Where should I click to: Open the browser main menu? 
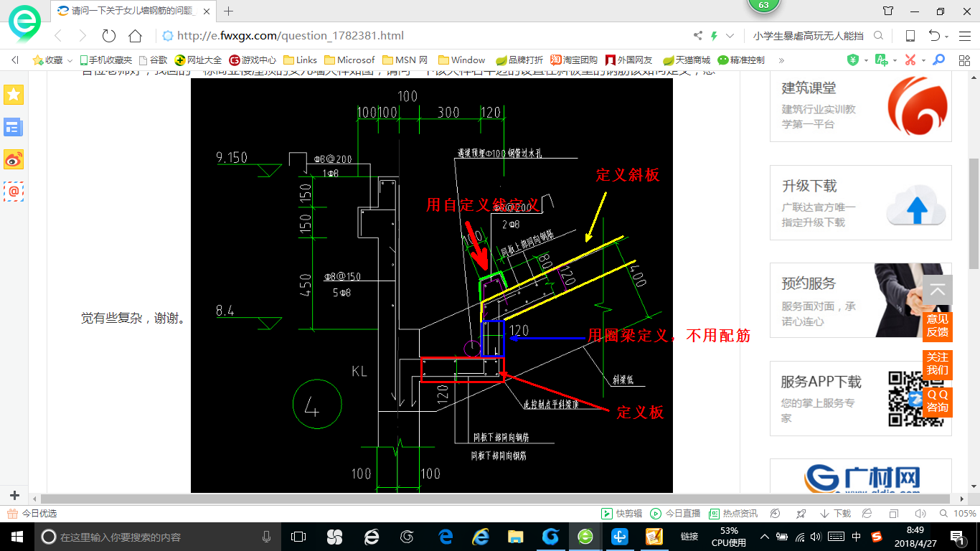coord(965,36)
